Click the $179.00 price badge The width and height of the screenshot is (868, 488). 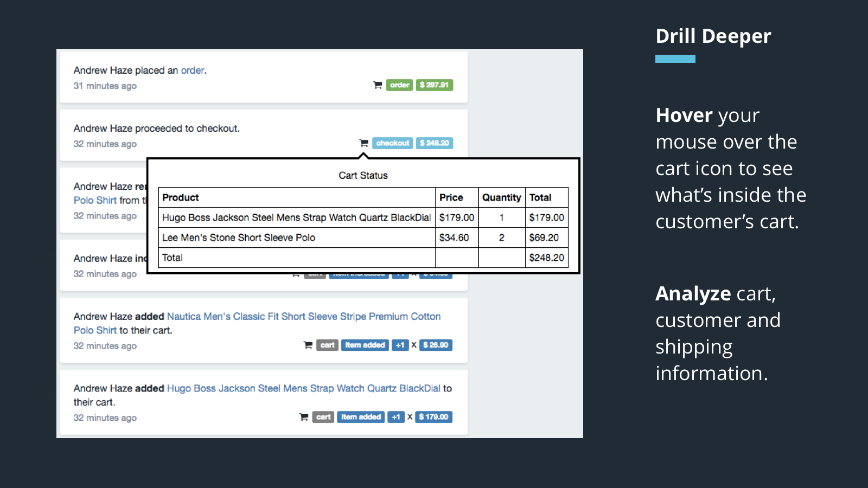click(x=433, y=417)
